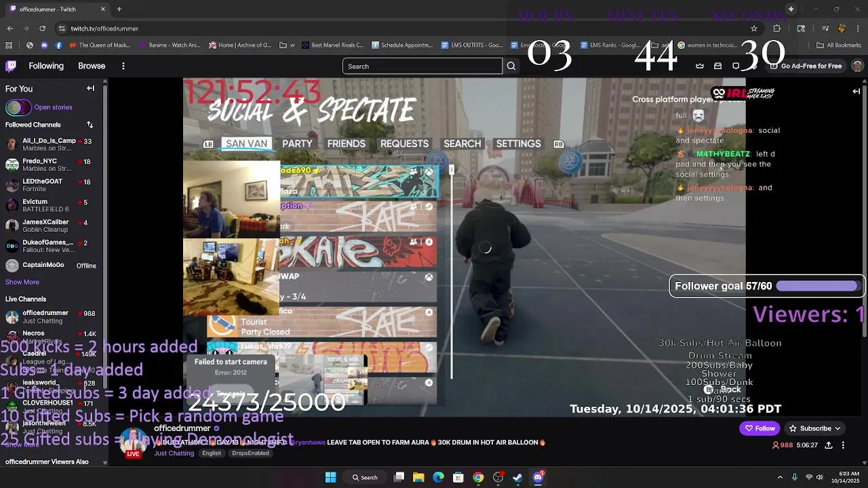This screenshot has width=868, height=488.
Task: Open DukeofGames channel in sidebar
Action: (52, 246)
